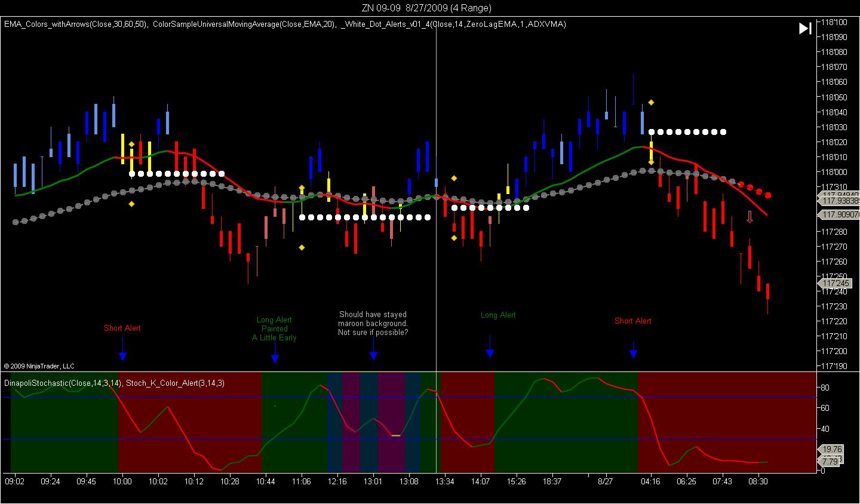The width and height of the screenshot is (860, 504).
Task: Click the 8/27 date label on time axis
Action: pyautogui.click(x=606, y=481)
